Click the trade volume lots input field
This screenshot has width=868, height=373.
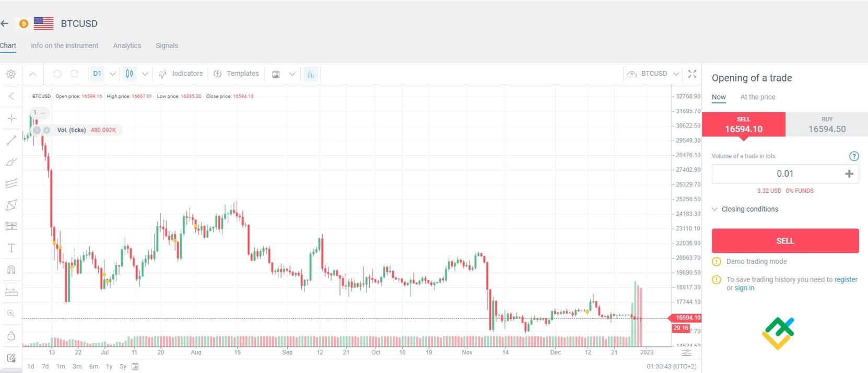pyautogui.click(x=778, y=174)
